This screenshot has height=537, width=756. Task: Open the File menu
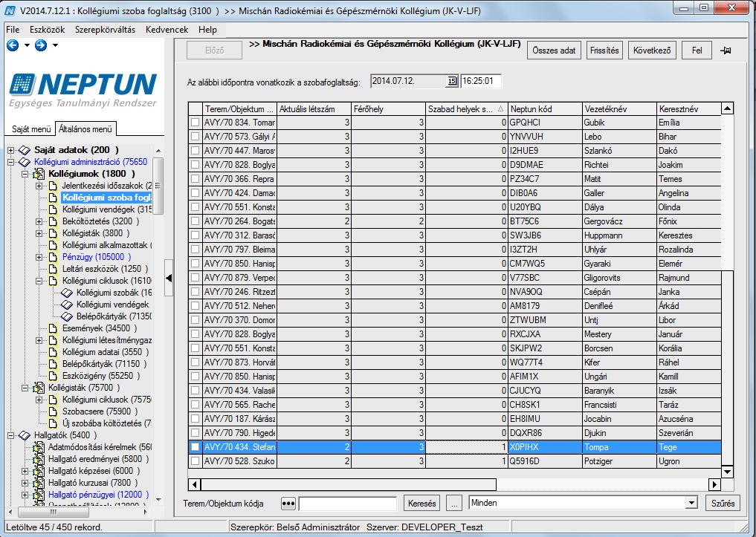13,30
